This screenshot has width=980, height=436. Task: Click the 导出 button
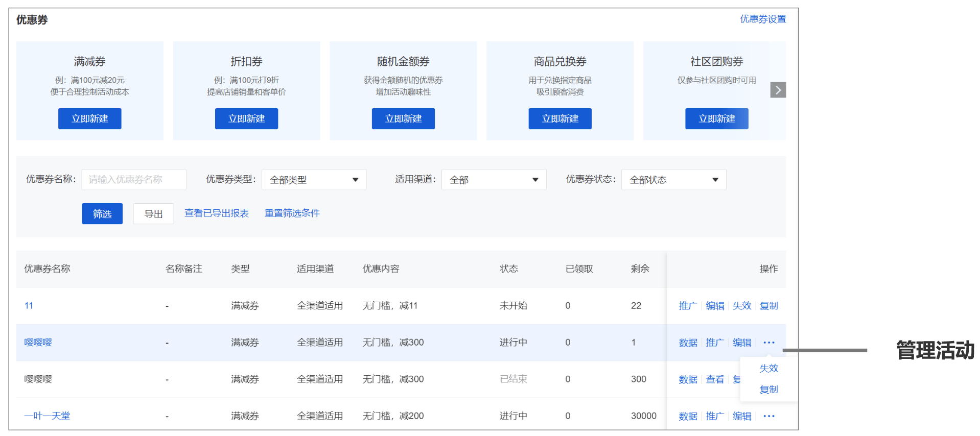click(153, 214)
